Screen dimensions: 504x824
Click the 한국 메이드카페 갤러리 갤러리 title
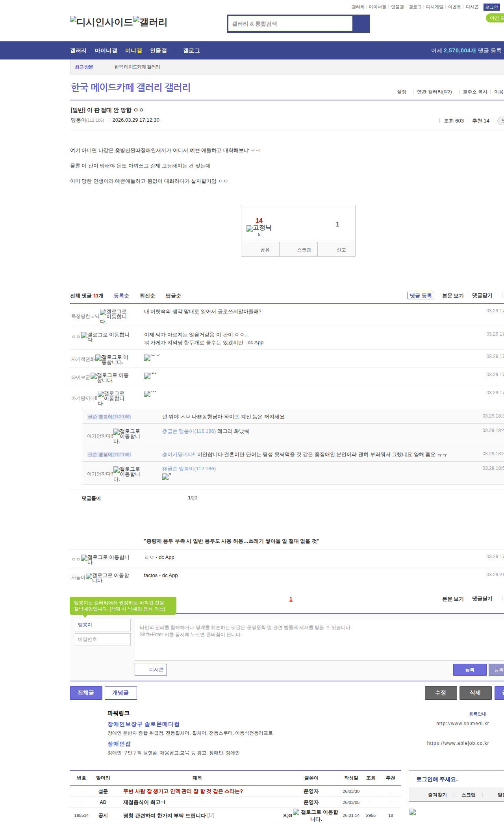point(131,87)
